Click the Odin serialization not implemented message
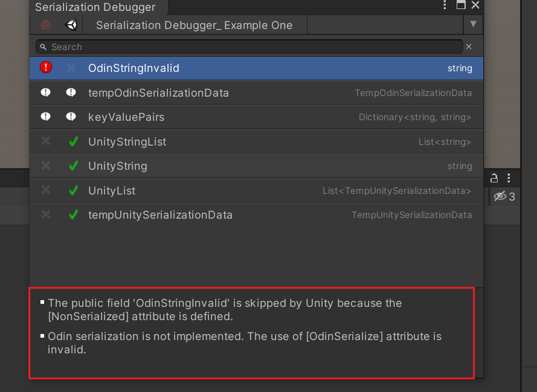537x392 pixels. point(245,343)
